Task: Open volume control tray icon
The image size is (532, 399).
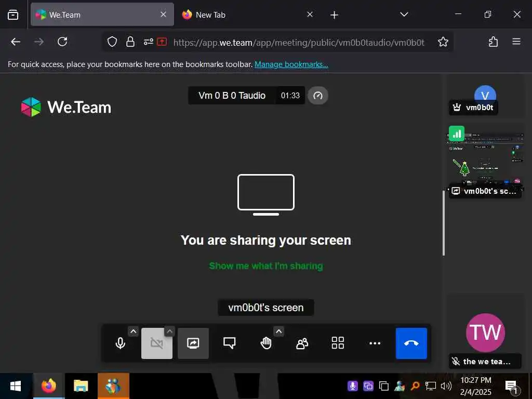Action: pyautogui.click(x=446, y=386)
